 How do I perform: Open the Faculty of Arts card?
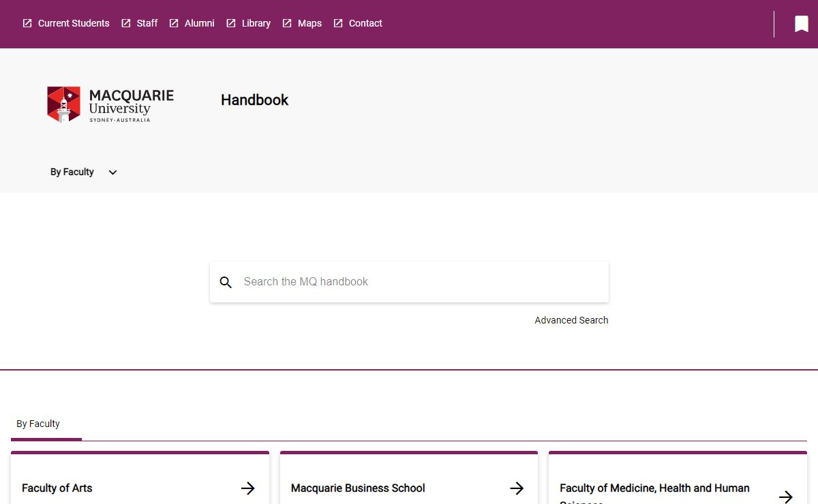[57, 488]
